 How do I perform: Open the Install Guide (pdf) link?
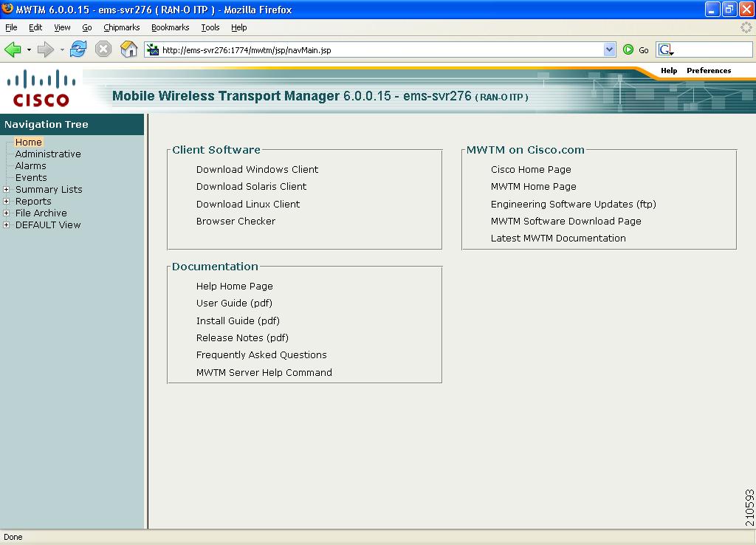coord(238,321)
